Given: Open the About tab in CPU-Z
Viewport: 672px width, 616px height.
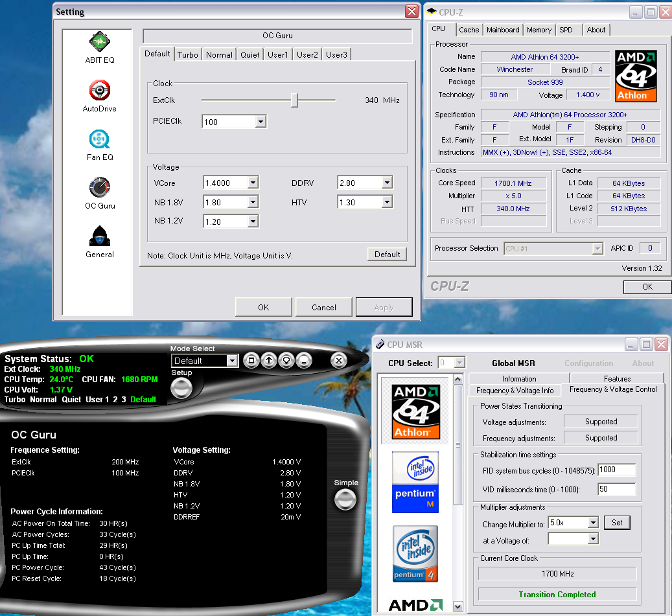Looking at the screenshot, I should coord(596,30).
